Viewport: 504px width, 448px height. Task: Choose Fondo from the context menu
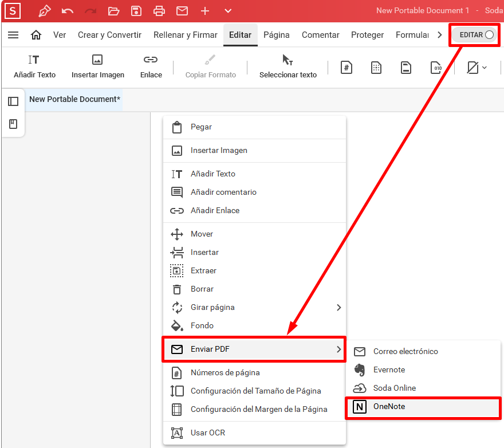pyautogui.click(x=254, y=326)
